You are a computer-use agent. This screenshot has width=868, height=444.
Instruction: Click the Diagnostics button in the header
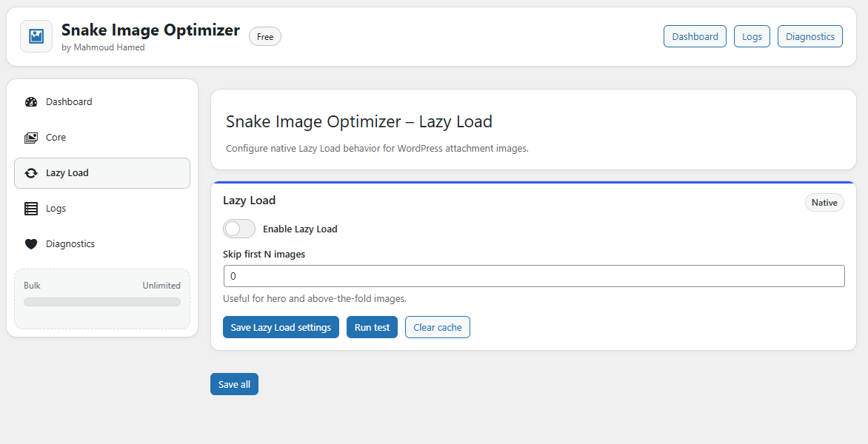[810, 36]
